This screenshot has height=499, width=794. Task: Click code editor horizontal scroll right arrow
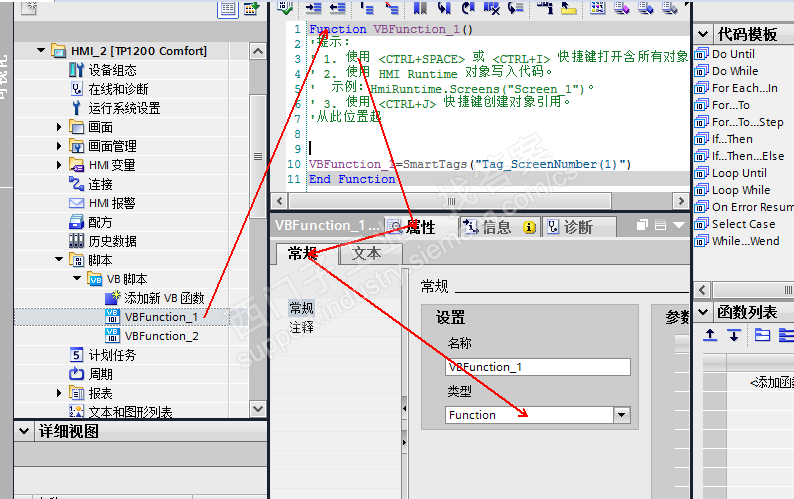pyautogui.click(x=681, y=201)
